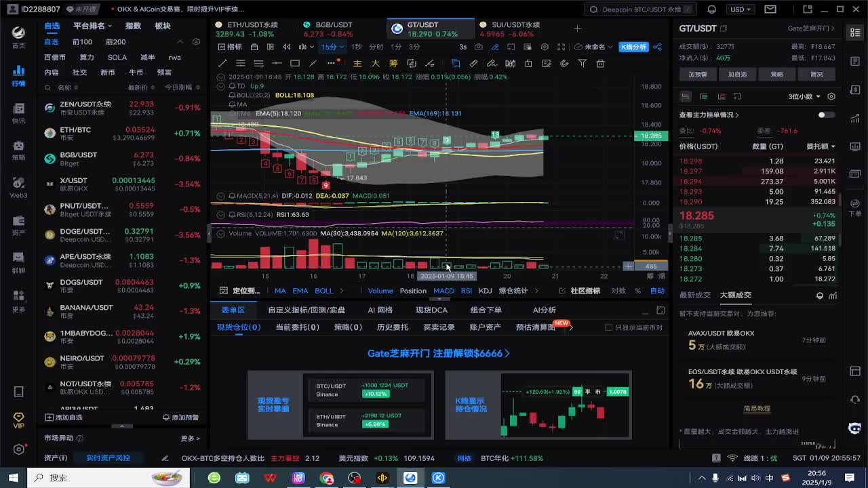Toggle the % percent scale option
868x488 pixels.
[637, 291]
